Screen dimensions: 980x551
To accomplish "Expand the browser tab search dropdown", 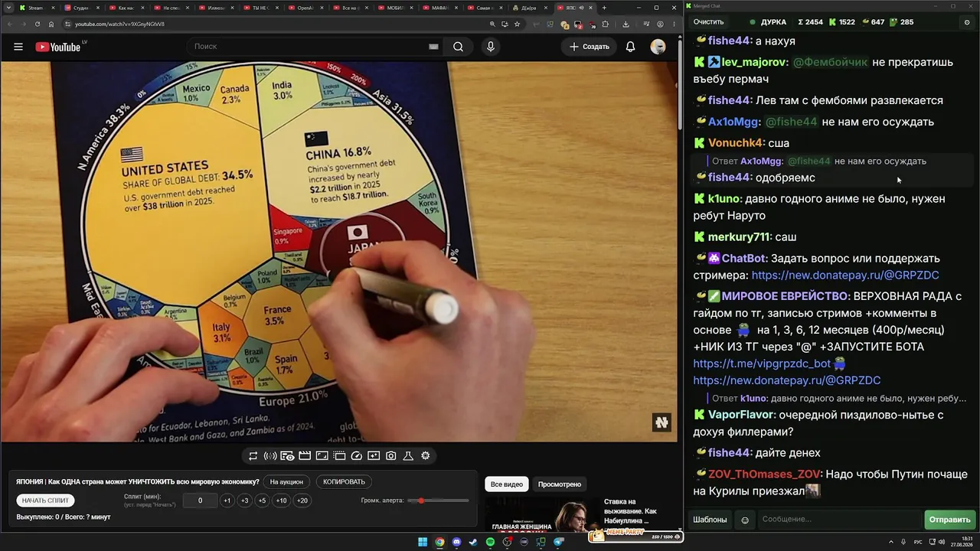I will [8, 8].
